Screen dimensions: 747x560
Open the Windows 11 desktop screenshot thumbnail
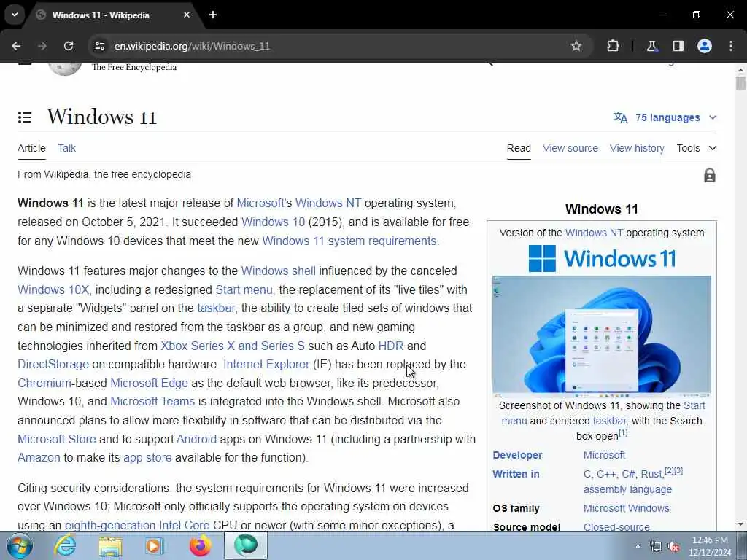click(x=602, y=337)
